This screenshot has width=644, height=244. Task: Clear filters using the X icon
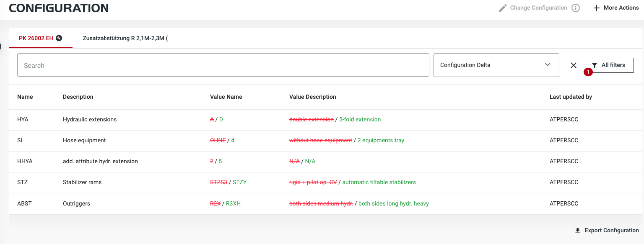[574, 65]
